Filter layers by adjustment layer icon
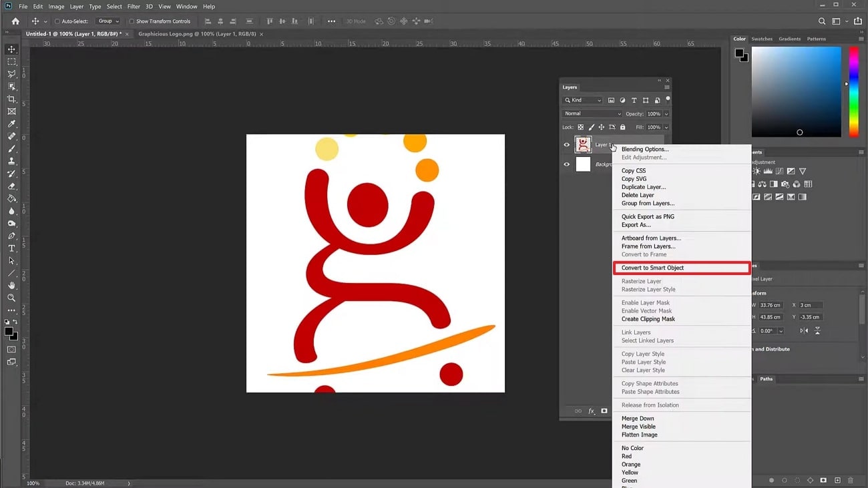 622,100
